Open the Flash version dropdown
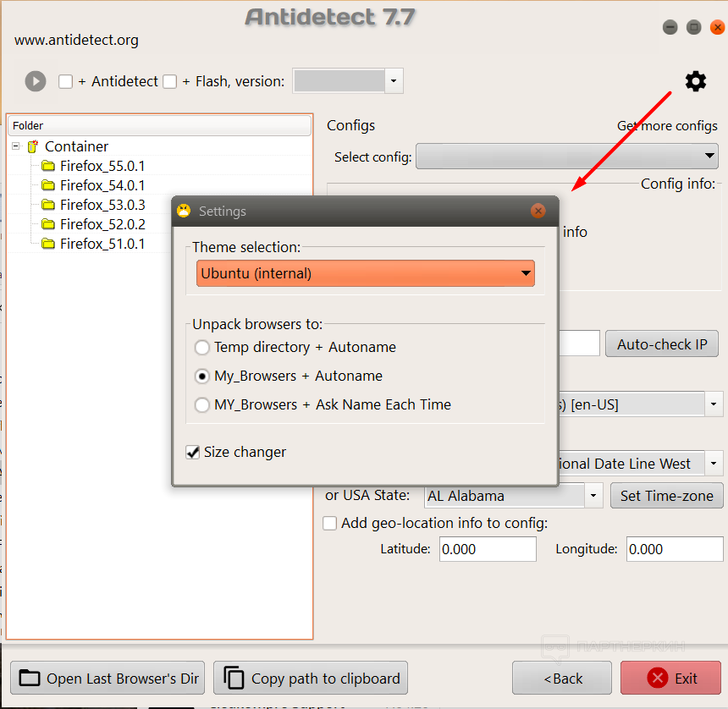Image resolution: width=728 pixels, height=709 pixels. click(394, 81)
